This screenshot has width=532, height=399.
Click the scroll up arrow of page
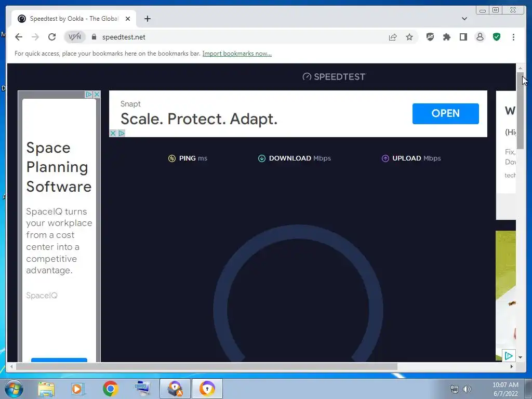(521, 68)
